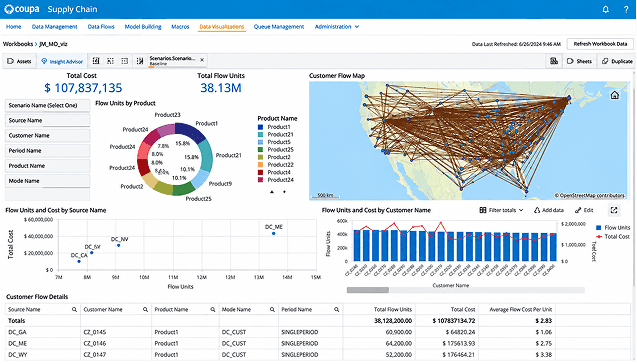Search the Source Name column

(74, 310)
